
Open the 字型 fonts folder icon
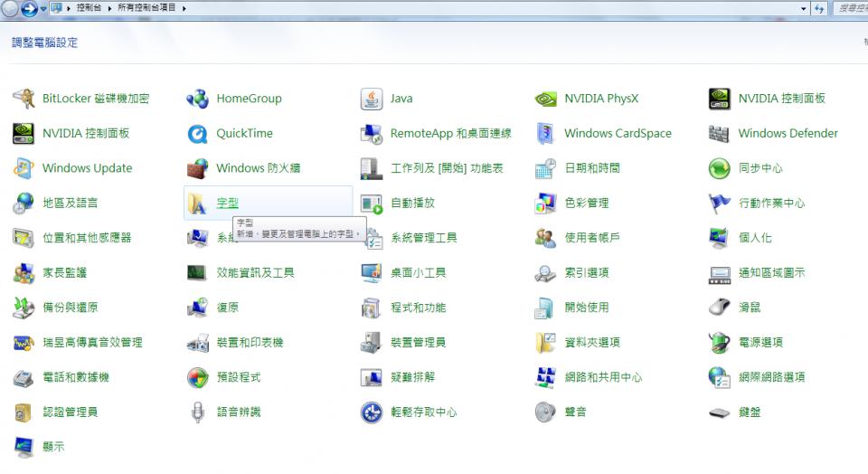tap(198, 204)
